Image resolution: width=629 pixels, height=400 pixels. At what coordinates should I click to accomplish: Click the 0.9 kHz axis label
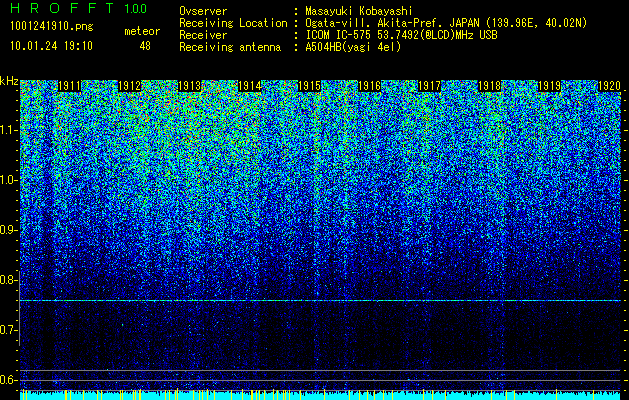click(8, 230)
